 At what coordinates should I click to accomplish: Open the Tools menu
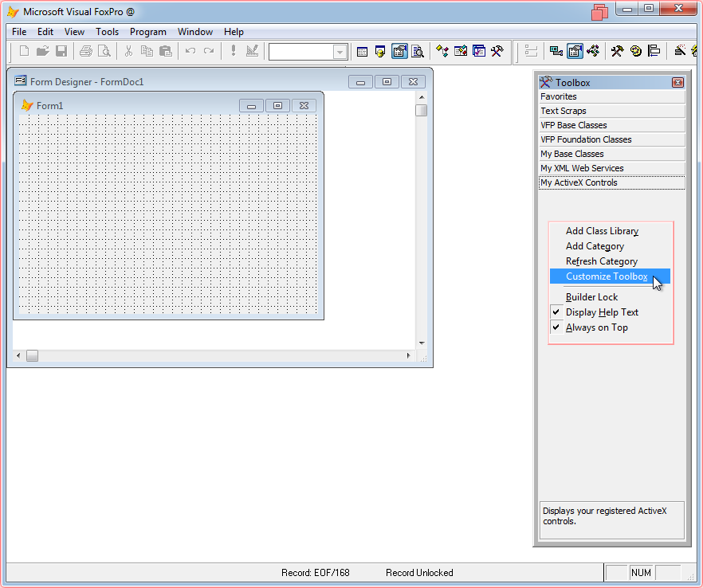pos(107,32)
